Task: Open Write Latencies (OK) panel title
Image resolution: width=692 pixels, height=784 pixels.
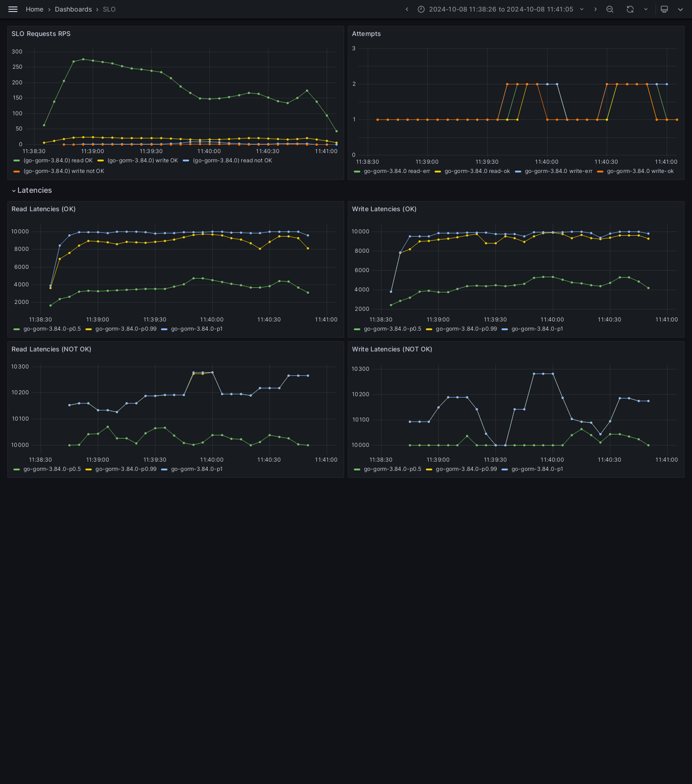Action: [384, 209]
